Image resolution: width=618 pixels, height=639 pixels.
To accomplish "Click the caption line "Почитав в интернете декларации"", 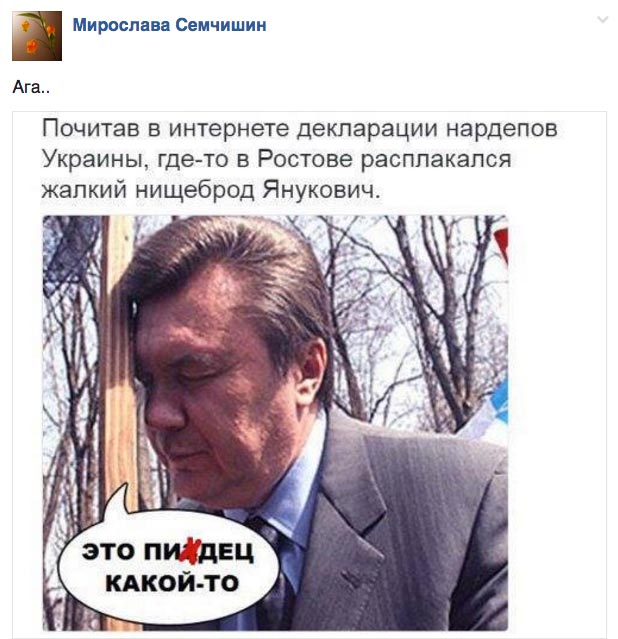I will [x=241, y=128].
